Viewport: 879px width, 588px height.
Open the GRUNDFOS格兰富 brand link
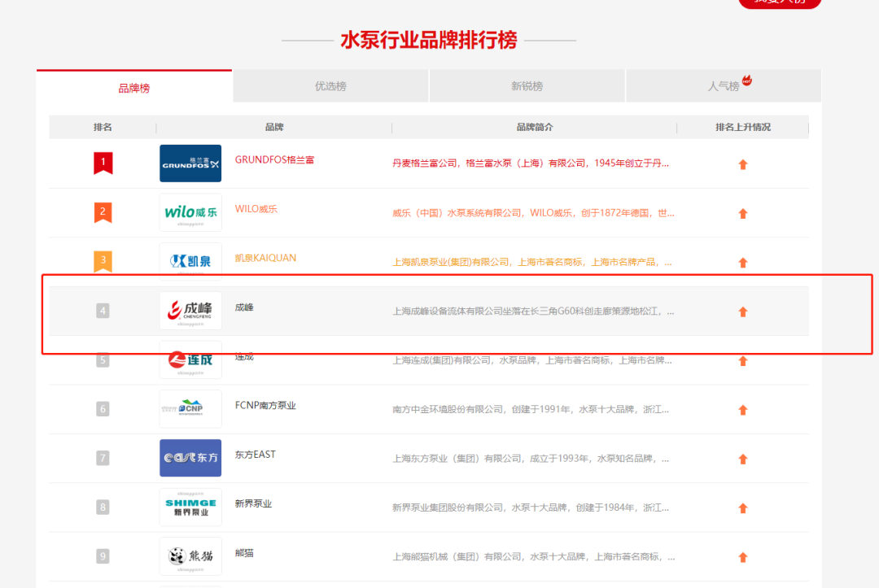[275, 159]
